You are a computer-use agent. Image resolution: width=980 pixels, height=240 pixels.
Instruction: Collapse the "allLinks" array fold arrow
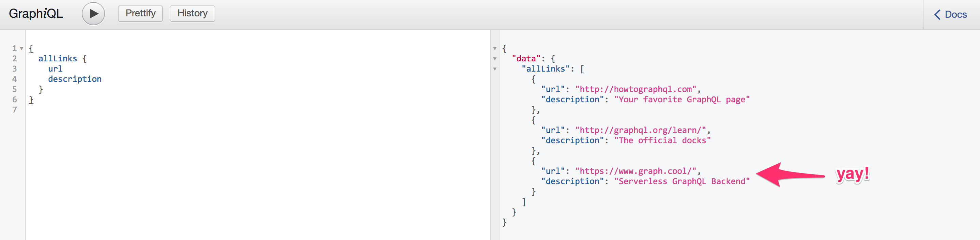(495, 69)
